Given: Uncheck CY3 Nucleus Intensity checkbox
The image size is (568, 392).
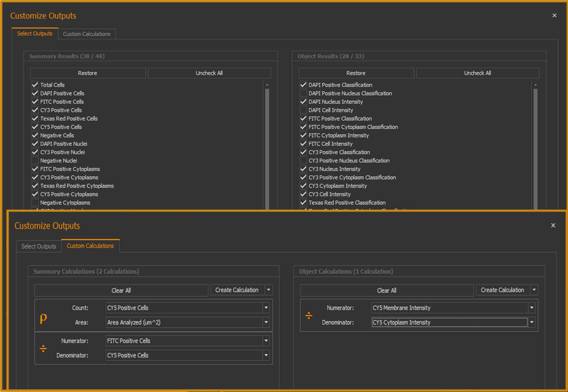Looking at the screenshot, I should point(303,169).
